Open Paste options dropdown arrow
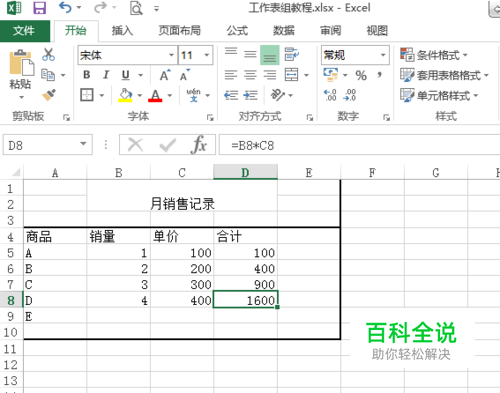 21,98
